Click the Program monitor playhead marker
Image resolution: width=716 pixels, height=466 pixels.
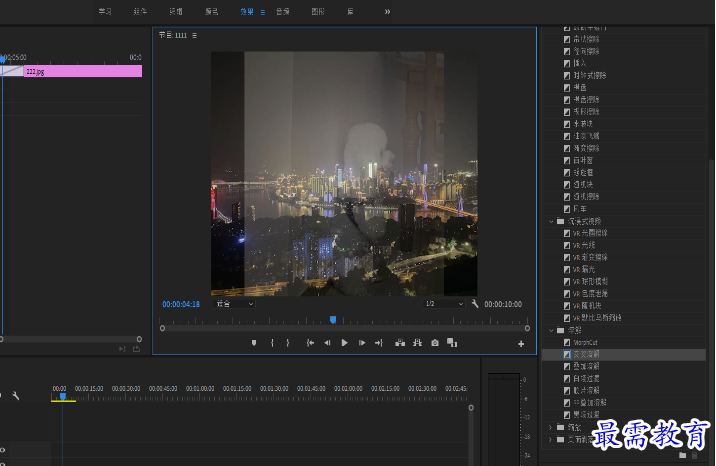pyautogui.click(x=333, y=320)
